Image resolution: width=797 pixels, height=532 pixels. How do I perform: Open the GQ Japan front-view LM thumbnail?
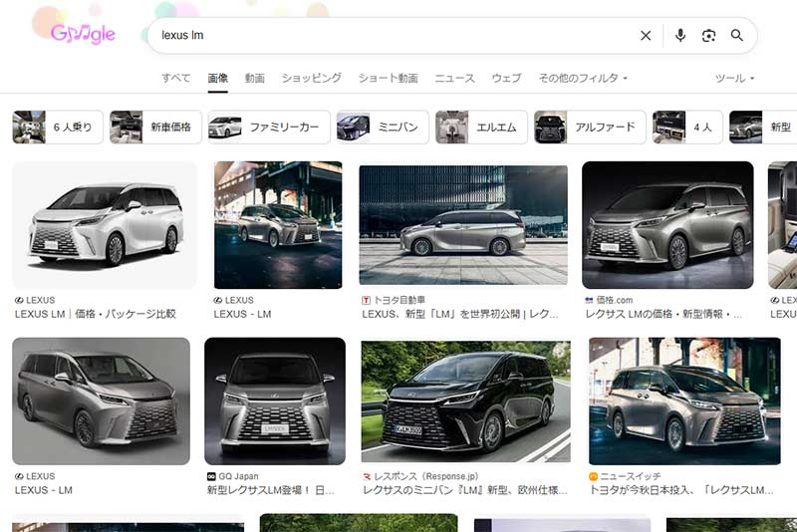(x=275, y=400)
